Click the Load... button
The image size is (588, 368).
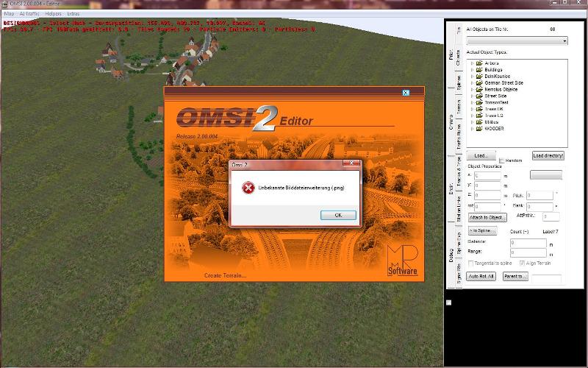[x=481, y=155]
